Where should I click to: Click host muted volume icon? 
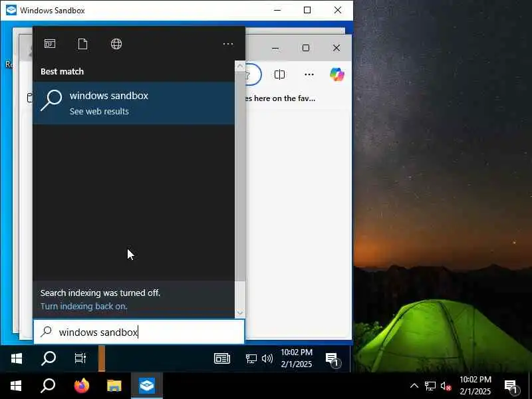click(x=446, y=386)
